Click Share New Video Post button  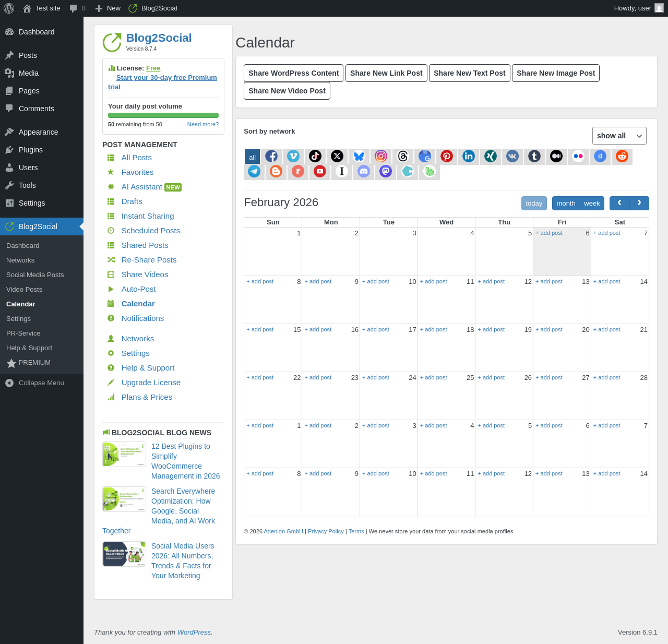(x=287, y=91)
